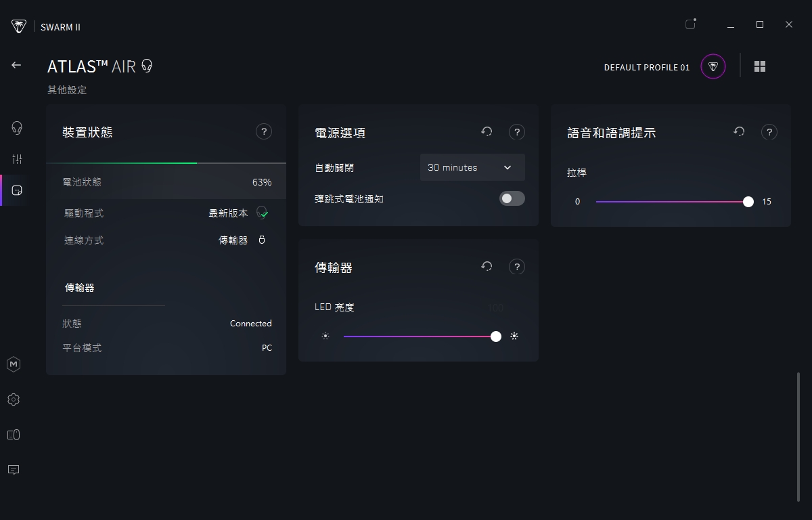This screenshot has height=520, width=812.
Task: Open the feedback chat icon in sidebar
Action: coord(14,470)
